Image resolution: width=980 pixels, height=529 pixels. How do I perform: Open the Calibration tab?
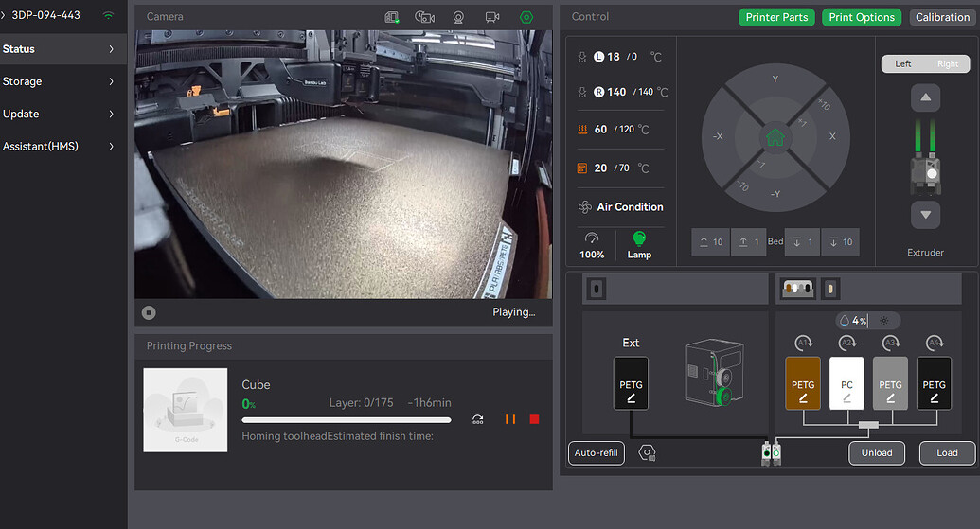click(942, 17)
